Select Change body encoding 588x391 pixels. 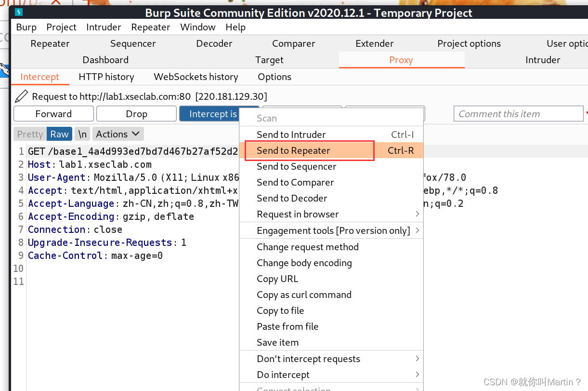331,263
